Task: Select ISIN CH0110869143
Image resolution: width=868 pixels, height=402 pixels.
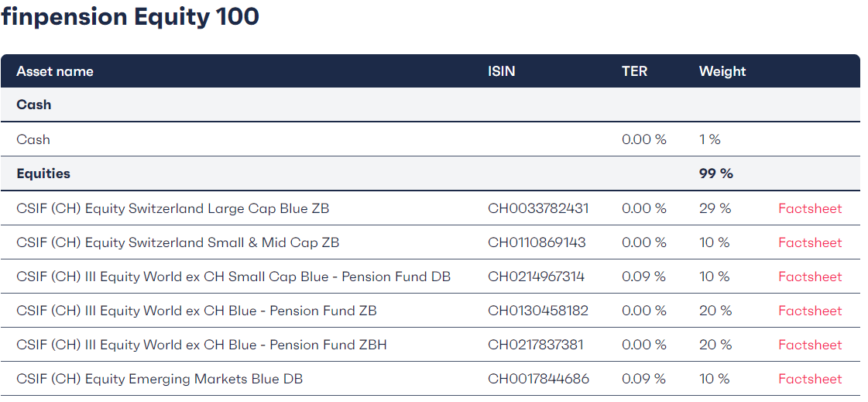Action: tap(537, 242)
